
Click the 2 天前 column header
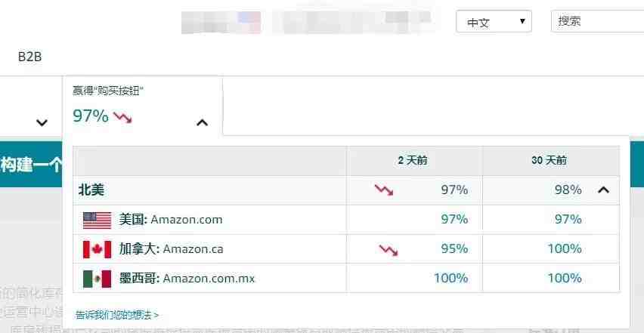pyautogui.click(x=413, y=160)
